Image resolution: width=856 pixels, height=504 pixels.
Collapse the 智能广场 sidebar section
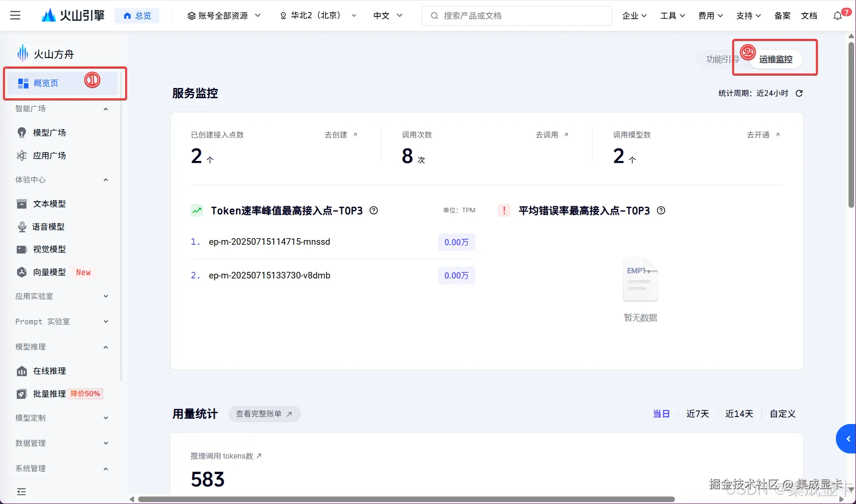point(106,109)
